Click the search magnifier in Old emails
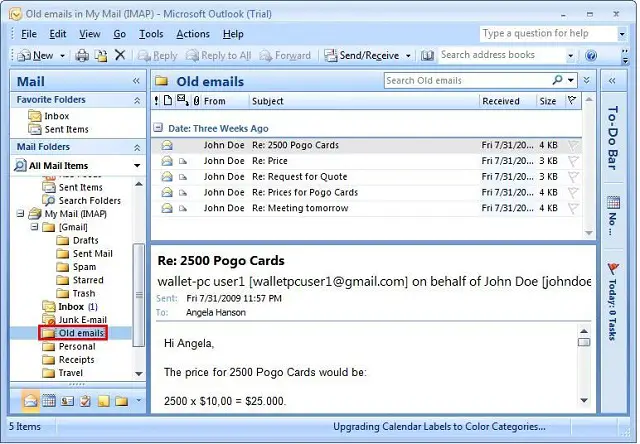 coord(557,80)
